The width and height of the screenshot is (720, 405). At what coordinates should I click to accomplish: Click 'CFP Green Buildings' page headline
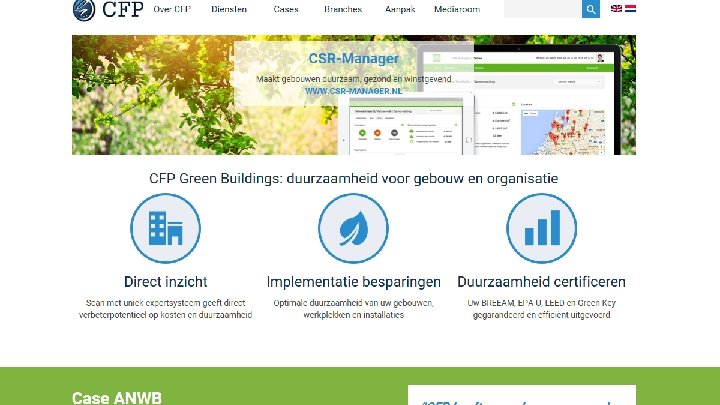(354, 178)
